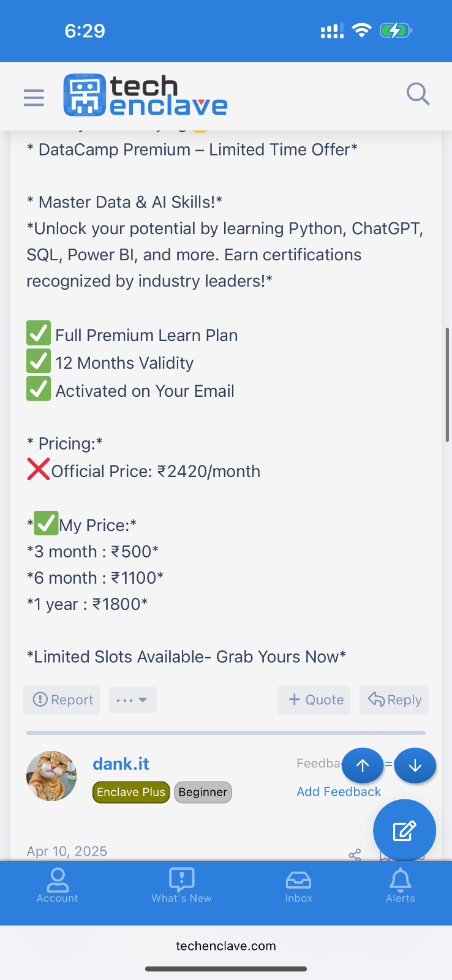Open dank.it's profile link
Viewport: 452px width, 980px height.
coord(121,764)
